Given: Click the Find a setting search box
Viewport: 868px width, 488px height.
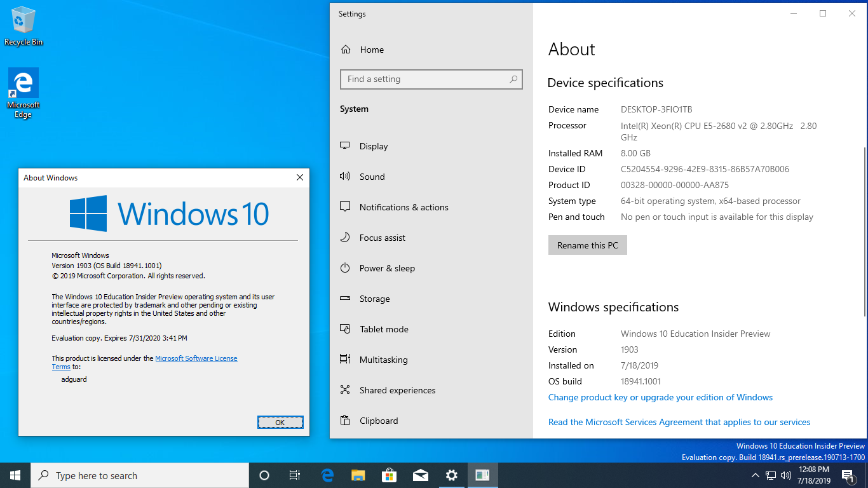Looking at the screenshot, I should pos(431,79).
